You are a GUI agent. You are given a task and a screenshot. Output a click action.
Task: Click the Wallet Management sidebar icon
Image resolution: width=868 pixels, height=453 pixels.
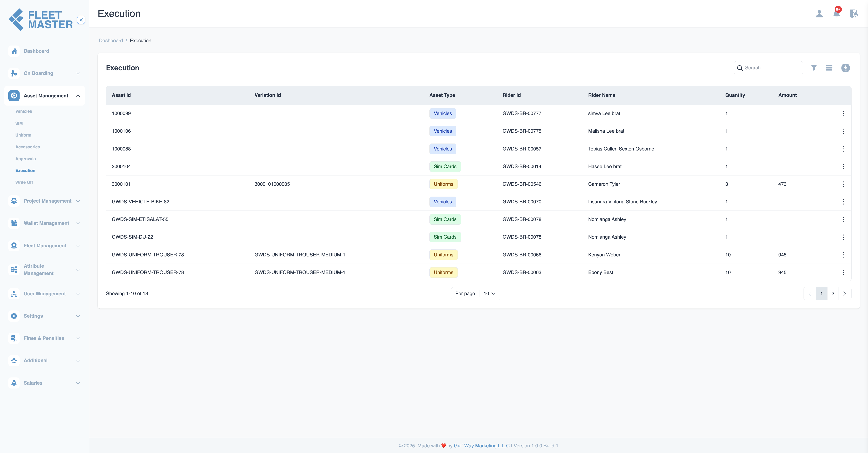[14, 223]
